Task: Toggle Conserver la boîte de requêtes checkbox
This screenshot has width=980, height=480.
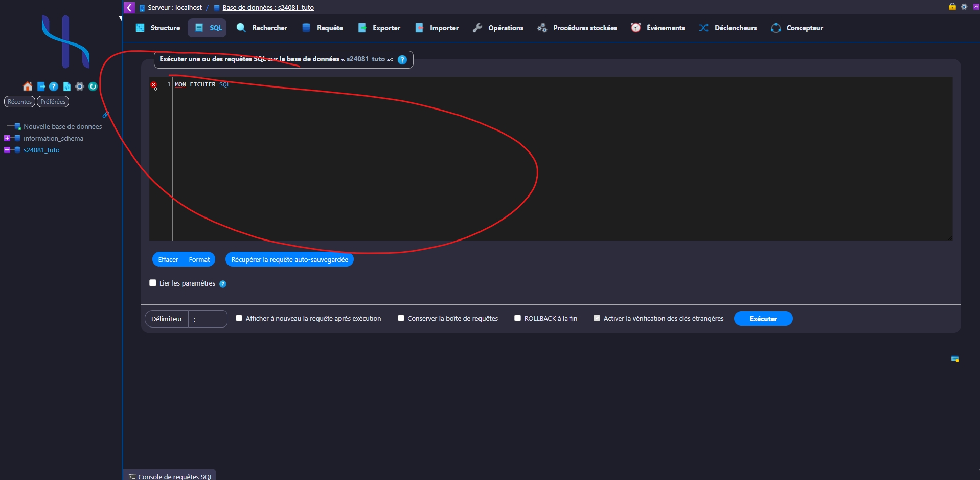Action: click(x=401, y=318)
